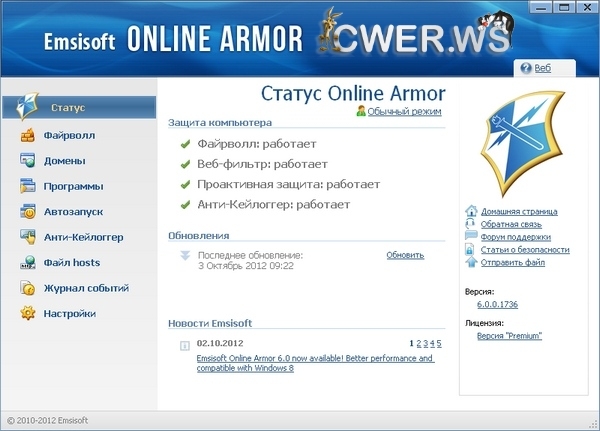This screenshot has height=431, width=600.
Task: Switch to the Журнал событий label
Action: coord(86,288)
